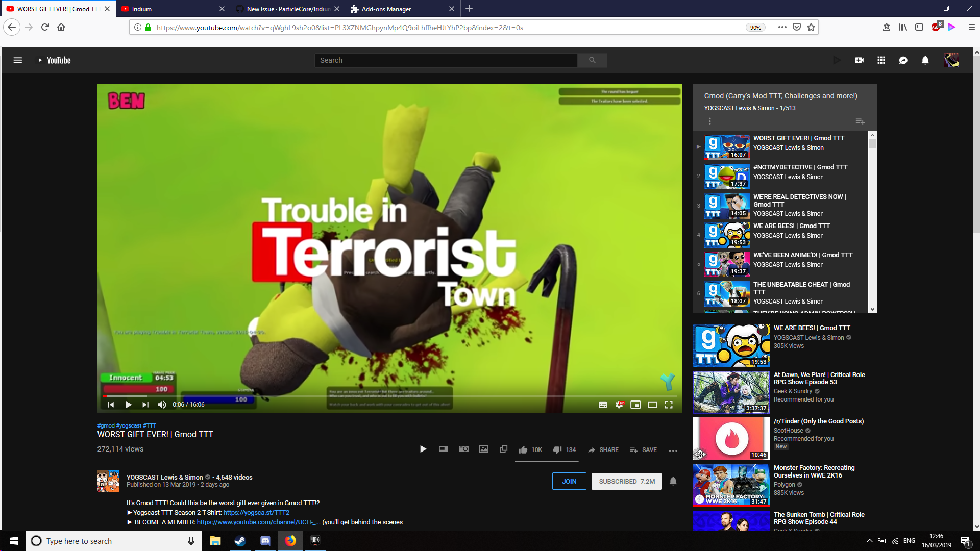Click the YouTube logo
The height and width of the screenshot is (551, 980).
pyautogui.click(x=55, y=60)
